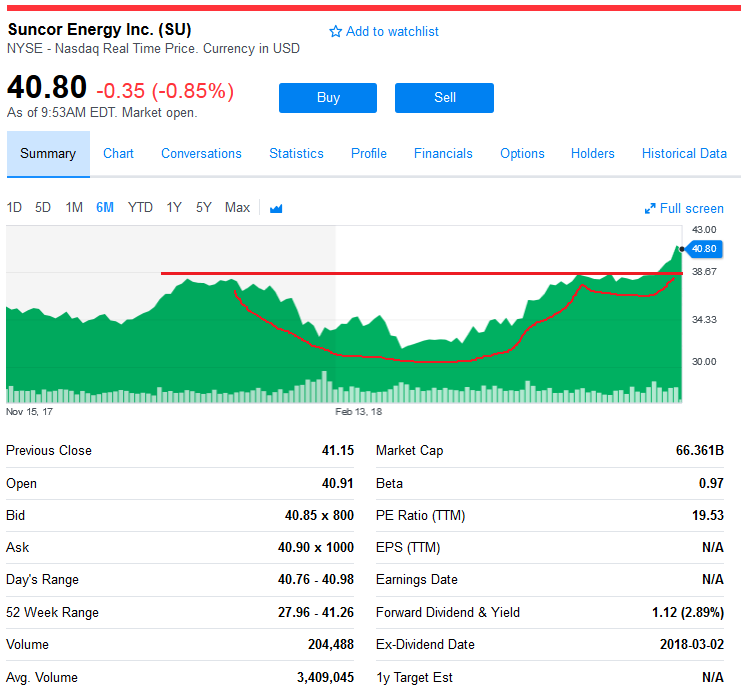Click the Volume value 204,488
The image size is (741, 690).
(331, 645)
